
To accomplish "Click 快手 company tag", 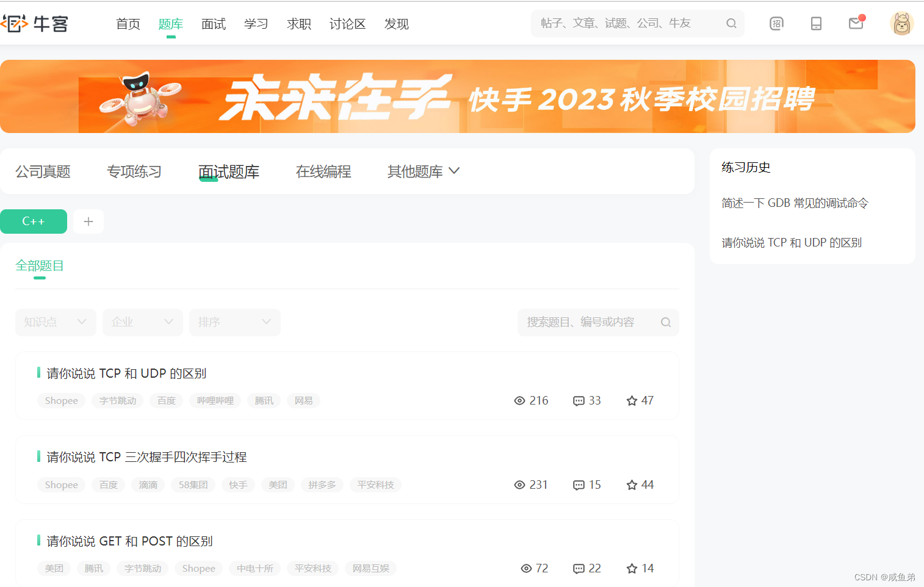I will pyautogui.click(x=238, y=485).
